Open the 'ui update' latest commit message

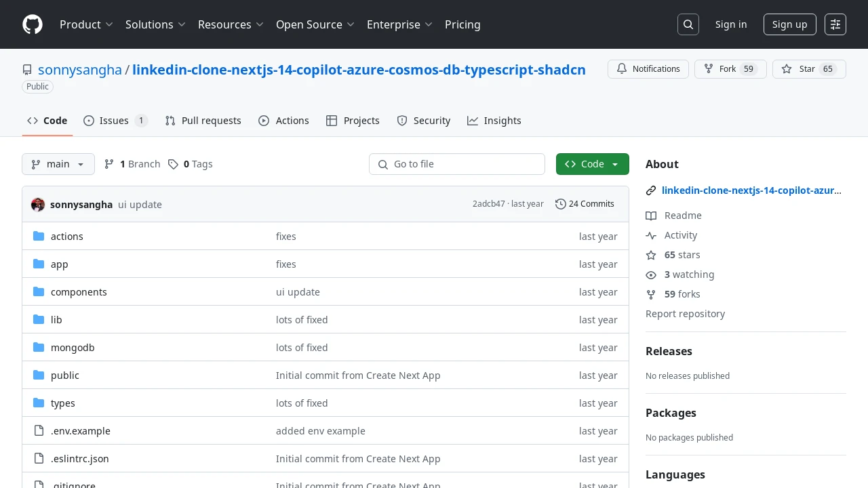[140, 205]
